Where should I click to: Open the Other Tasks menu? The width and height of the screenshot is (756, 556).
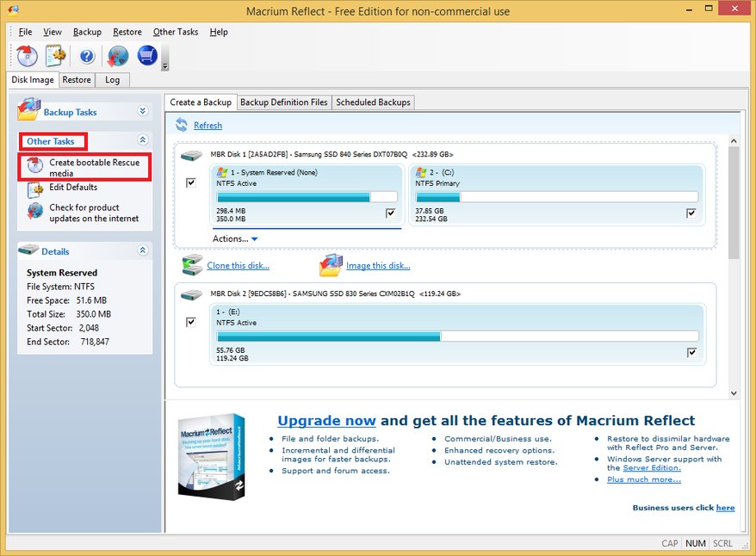pos(176,32)
